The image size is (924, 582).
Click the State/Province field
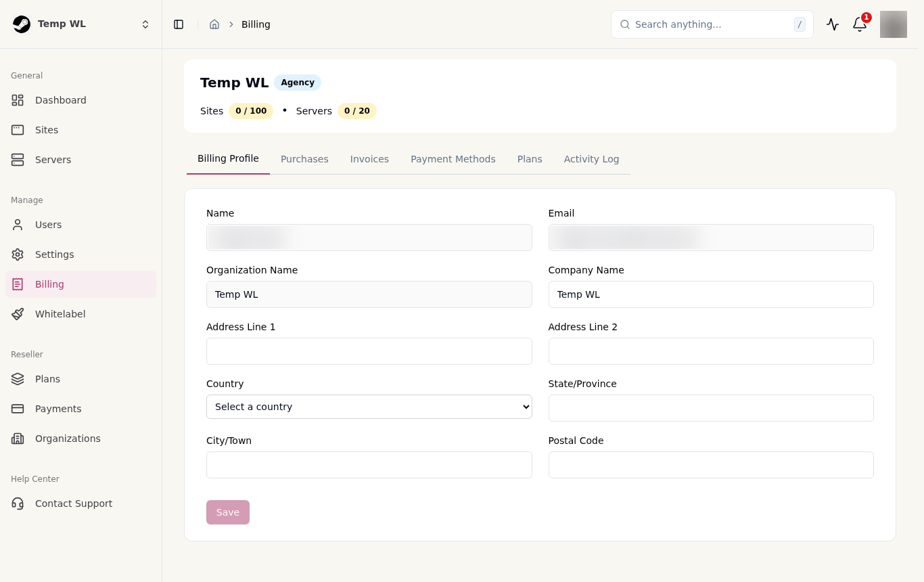point(711,408)
